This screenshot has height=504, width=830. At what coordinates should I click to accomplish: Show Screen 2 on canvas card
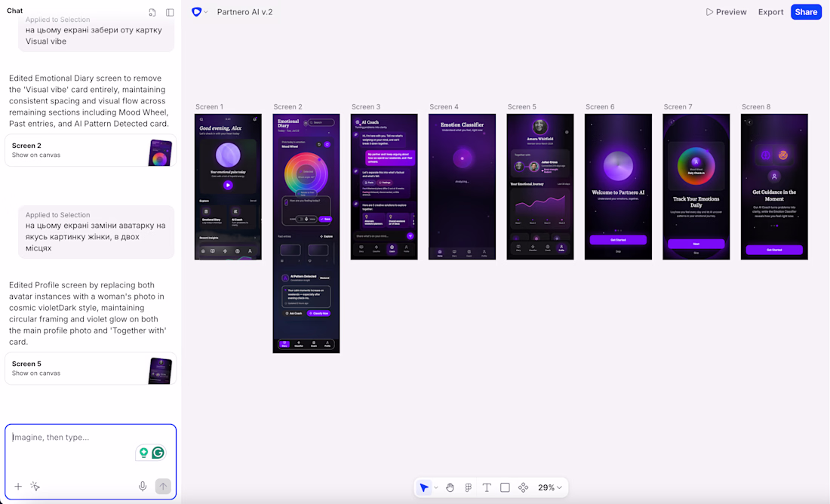point(91,150)
